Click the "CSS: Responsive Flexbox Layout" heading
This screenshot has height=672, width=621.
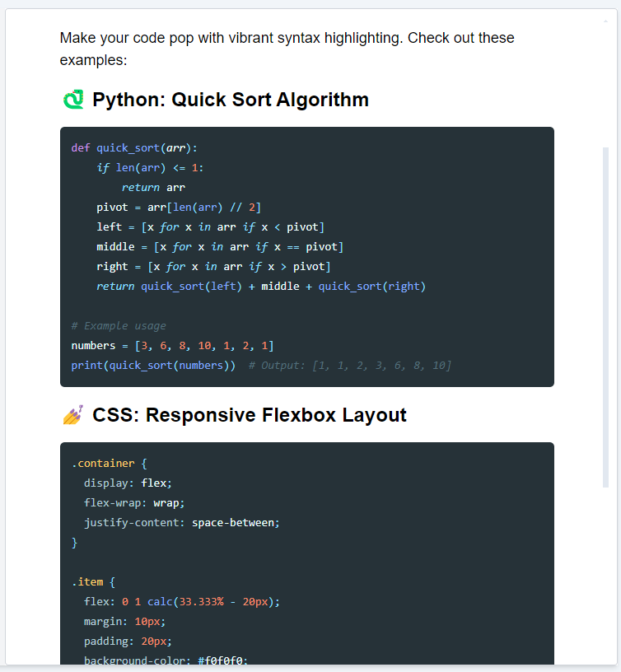pos(249,415)
